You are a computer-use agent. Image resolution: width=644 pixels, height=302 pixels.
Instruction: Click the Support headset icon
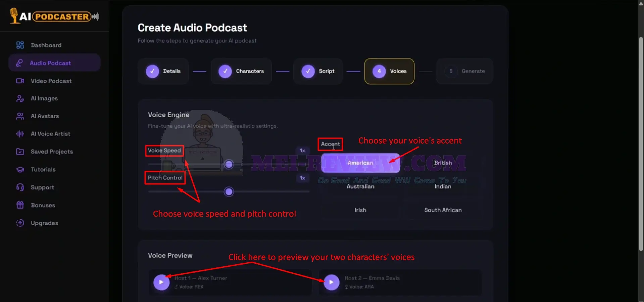point(20,187)
